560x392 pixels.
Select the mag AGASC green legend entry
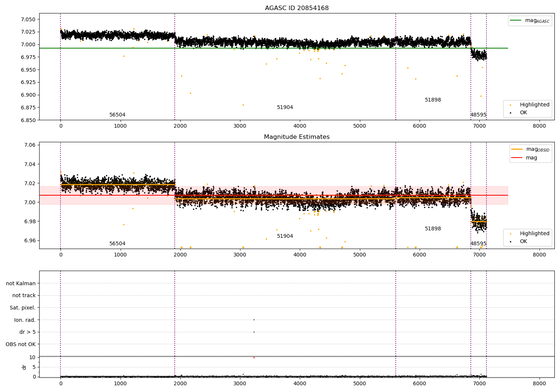[x=530, y=21]
